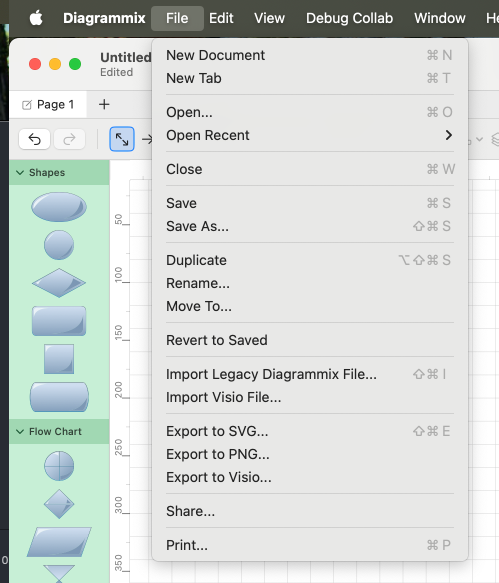Choose Save As... menu item
The width and height of the screenshot is (499, 583).
pos(310,226)
